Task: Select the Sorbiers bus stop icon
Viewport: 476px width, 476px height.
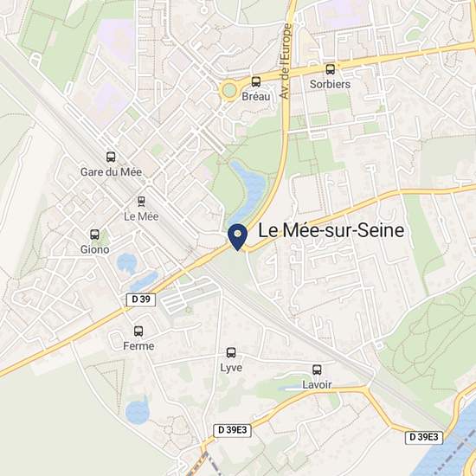Action: pyautogui.click(x=331, y=69)
